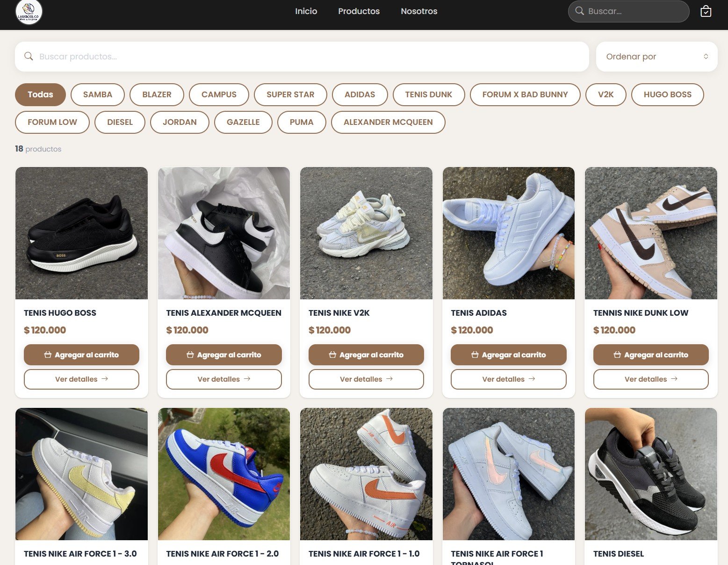Click Ver detalles for Tenis Hugo Boss
Image resolution: width=728 pixels, height=565 pixels.
pos(81,379)
